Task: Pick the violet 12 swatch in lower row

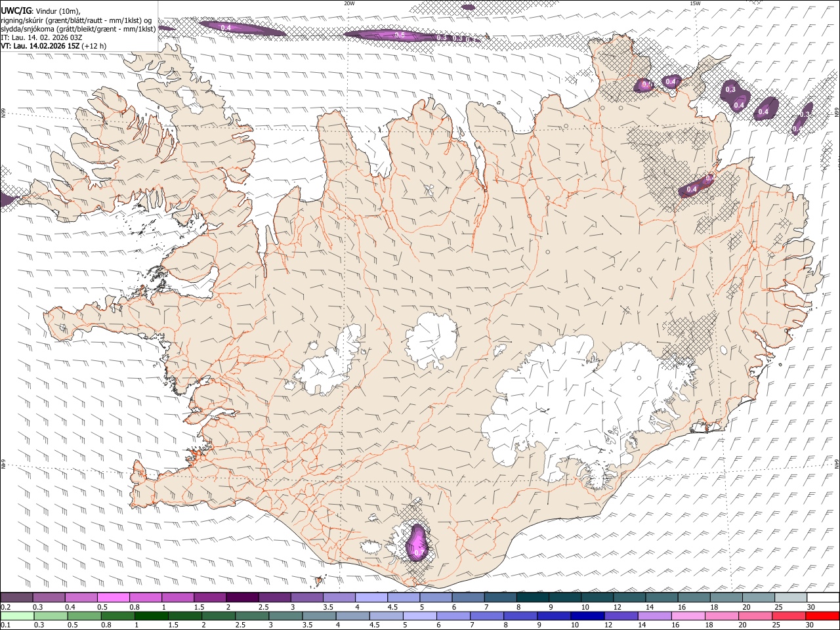Action: [x=621, y=616]
